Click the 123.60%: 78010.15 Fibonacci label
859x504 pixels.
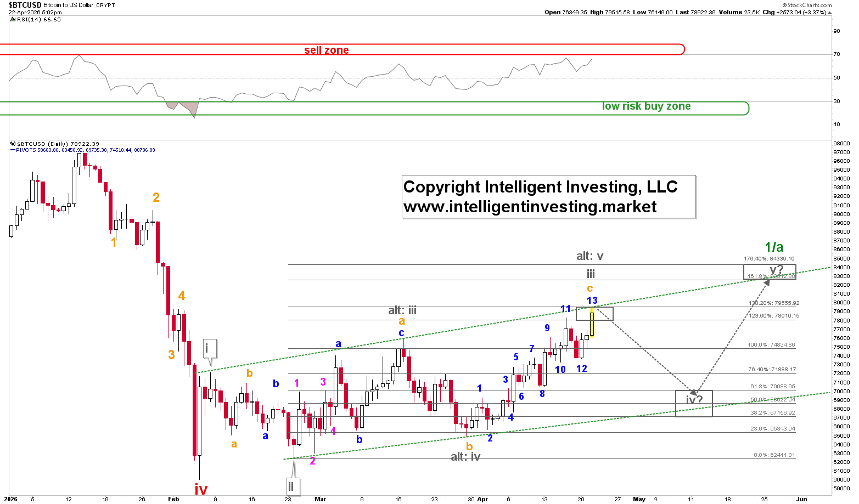[774, 316]
